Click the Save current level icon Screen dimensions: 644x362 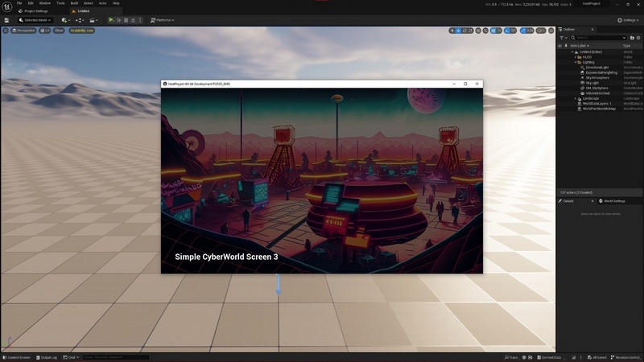click(6, 20)
